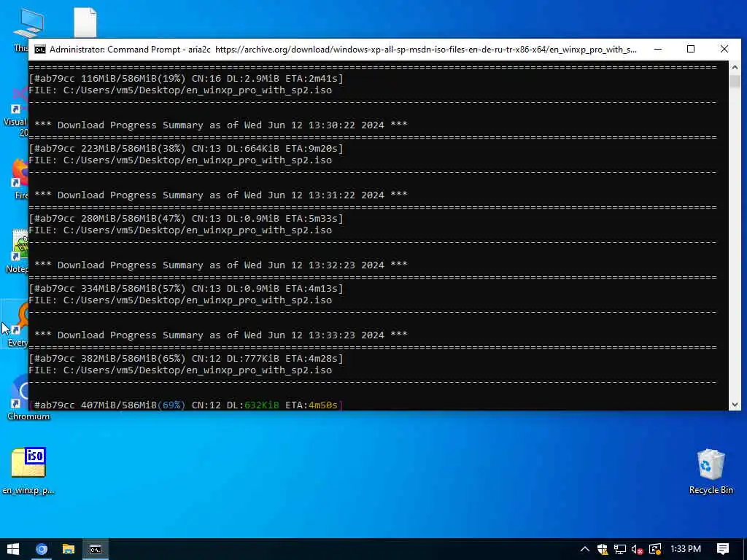
Task: Close the Command Prompt window
Action: [724, 49]
